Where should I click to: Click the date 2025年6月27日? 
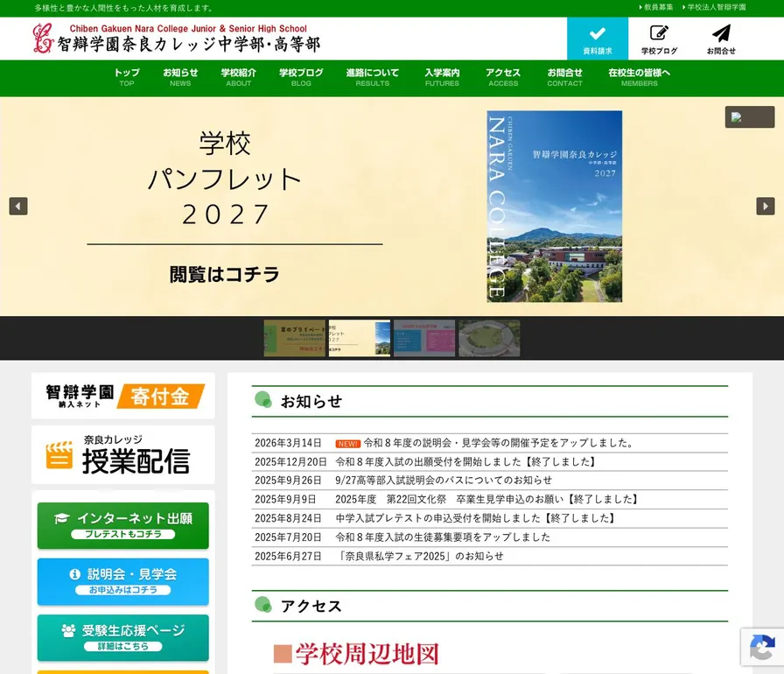[x=288, y=556]
